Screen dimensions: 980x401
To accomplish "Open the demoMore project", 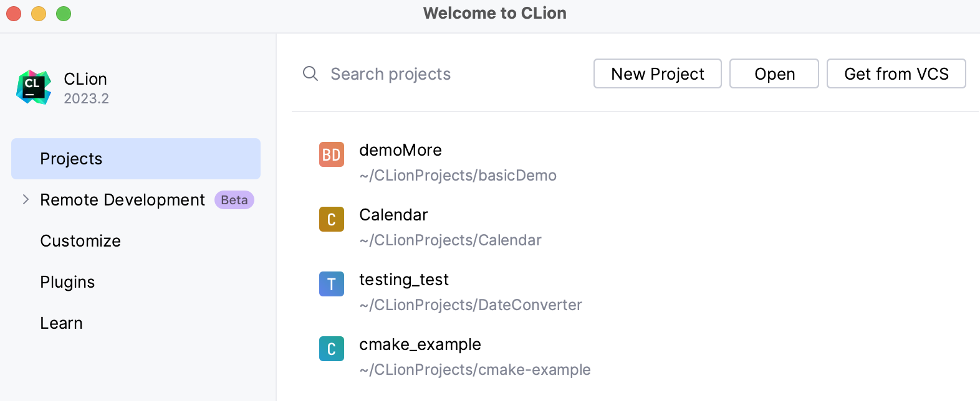I will click(400, 150).
